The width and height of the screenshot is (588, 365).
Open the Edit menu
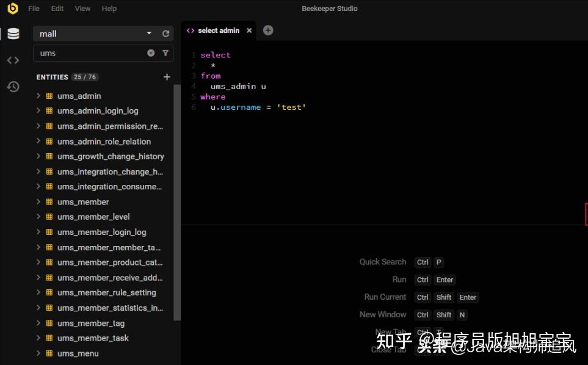[x=57, y=9]
